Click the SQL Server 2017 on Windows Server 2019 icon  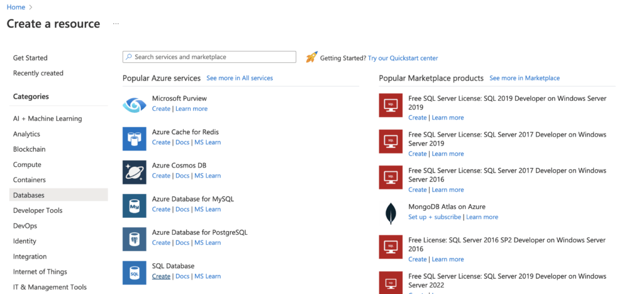(391, 142)
